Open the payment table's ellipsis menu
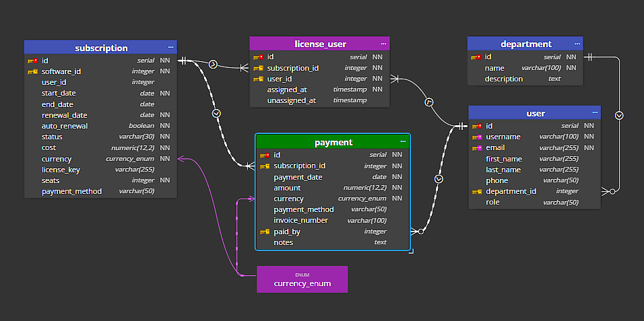 coord(403,141)
